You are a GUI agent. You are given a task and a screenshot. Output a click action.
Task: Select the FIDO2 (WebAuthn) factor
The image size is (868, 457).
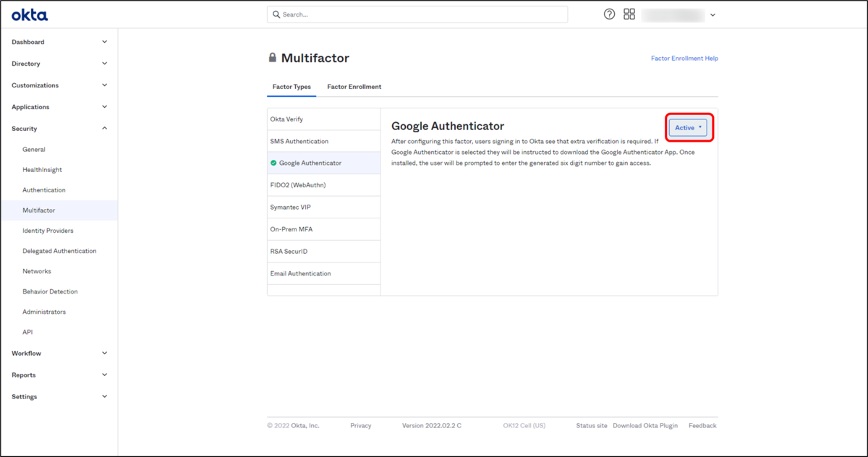pyautogui.click(x=324, y=185)
